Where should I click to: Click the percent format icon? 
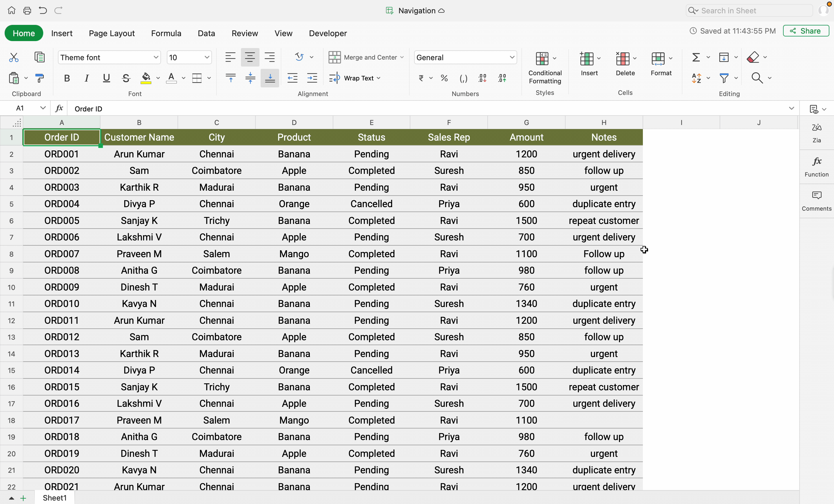[x=444, y=78]
